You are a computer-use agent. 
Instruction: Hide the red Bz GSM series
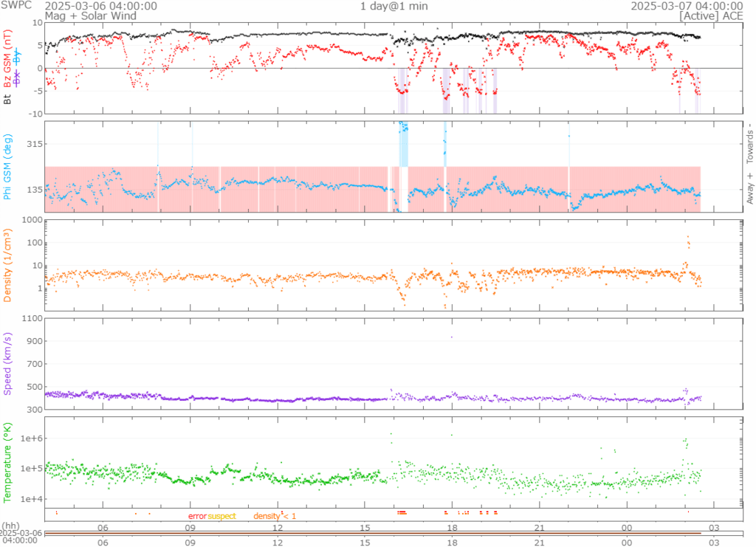tap(8, 59)
